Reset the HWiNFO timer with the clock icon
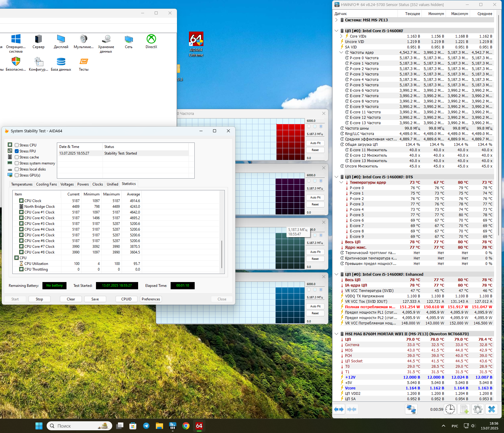 click(x=450, y=409)
